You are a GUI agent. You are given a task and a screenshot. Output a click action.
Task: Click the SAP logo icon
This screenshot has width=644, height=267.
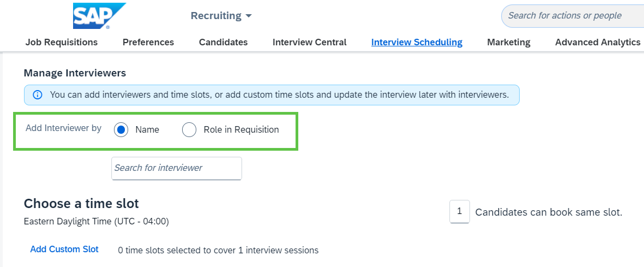coord(99,16)
